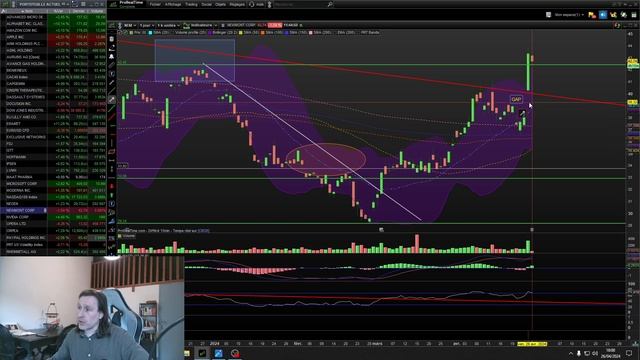Open the Fichier menu

(155, 4)
